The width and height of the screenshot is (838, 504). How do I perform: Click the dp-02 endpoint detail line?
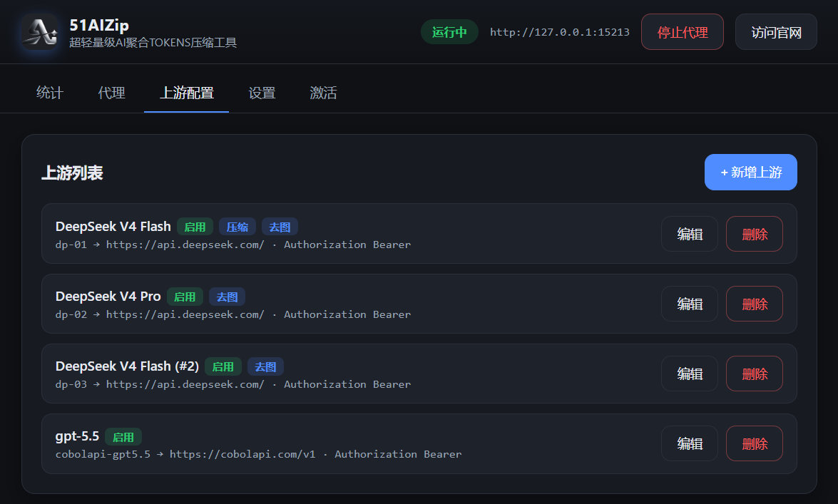(x=233, y=315)
